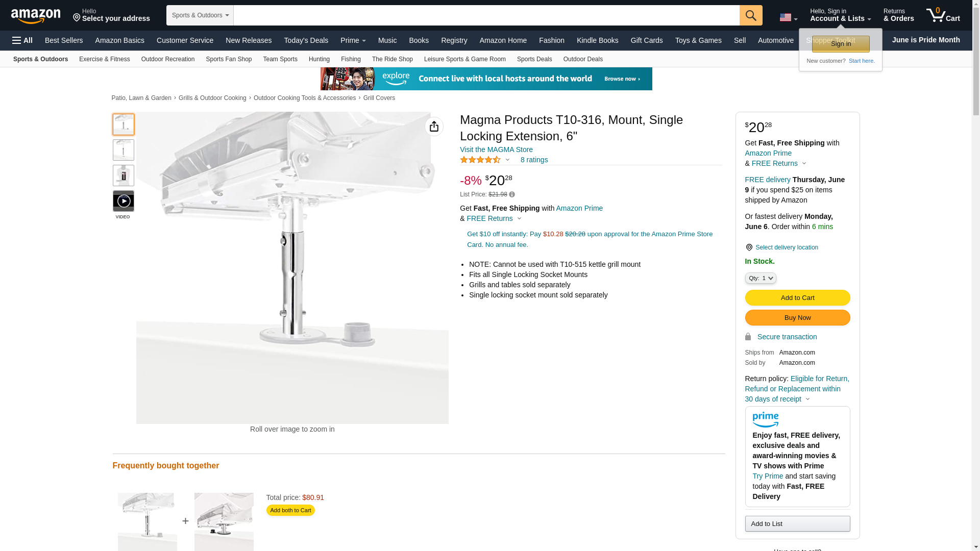This screenshot has height=551, width=980.
Task: Click the share icon on product image
Action: click(x=434, y=127)
